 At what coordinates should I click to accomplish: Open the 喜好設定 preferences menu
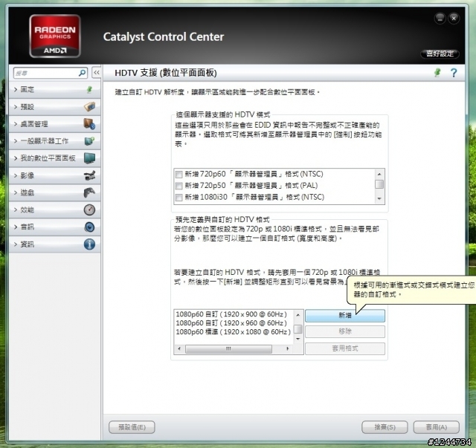pyautogui.click(x=440, y=53)
